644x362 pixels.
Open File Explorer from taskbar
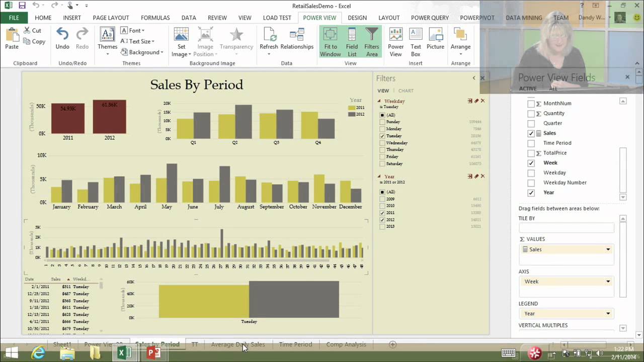click(x=67, y=353)
